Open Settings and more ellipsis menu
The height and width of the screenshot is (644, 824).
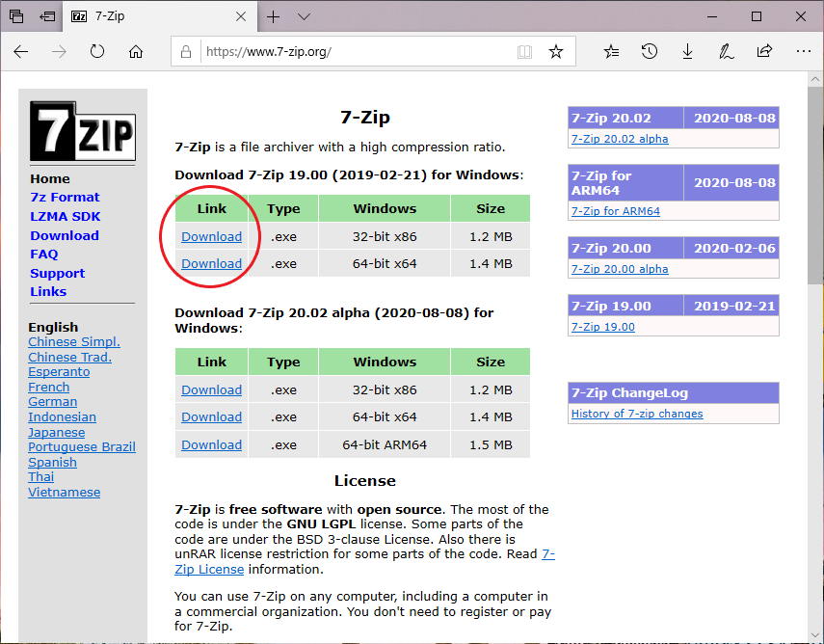click(x=804, y=51)
